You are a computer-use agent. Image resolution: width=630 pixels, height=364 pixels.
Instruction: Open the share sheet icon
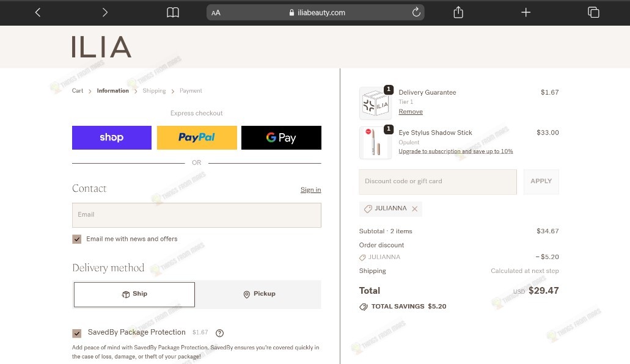click(x=458, y=12)
